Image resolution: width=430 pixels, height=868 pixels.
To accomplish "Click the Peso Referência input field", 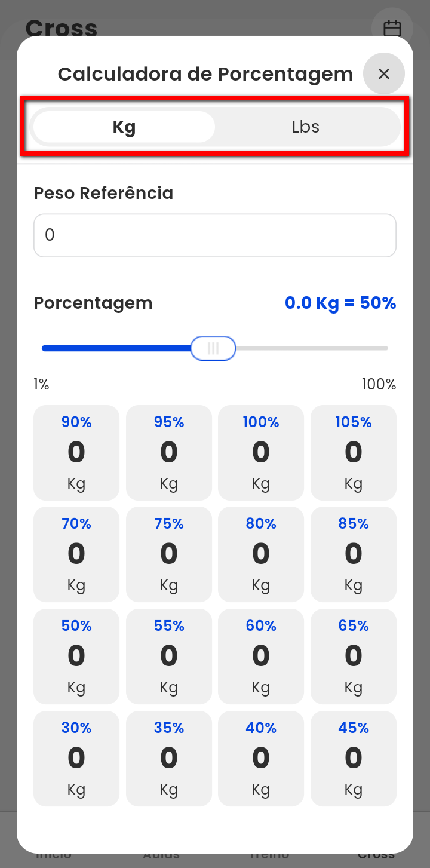I will (x=215, y=235).
